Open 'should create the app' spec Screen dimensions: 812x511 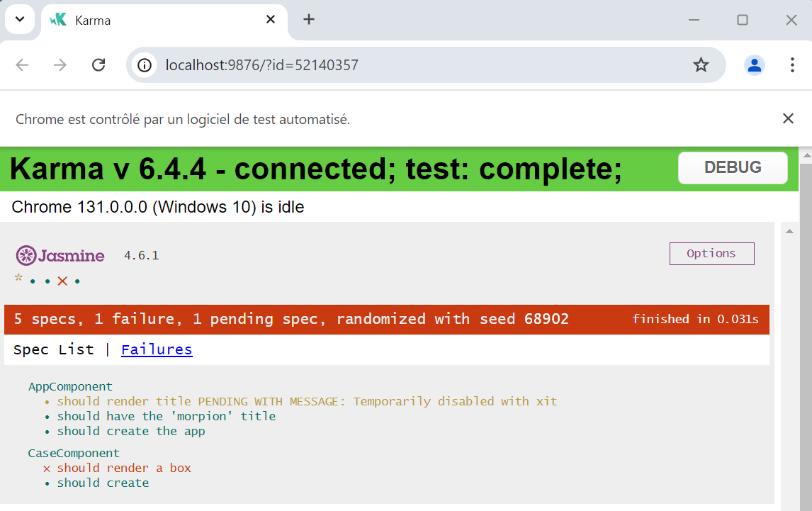tap(131, 431)
